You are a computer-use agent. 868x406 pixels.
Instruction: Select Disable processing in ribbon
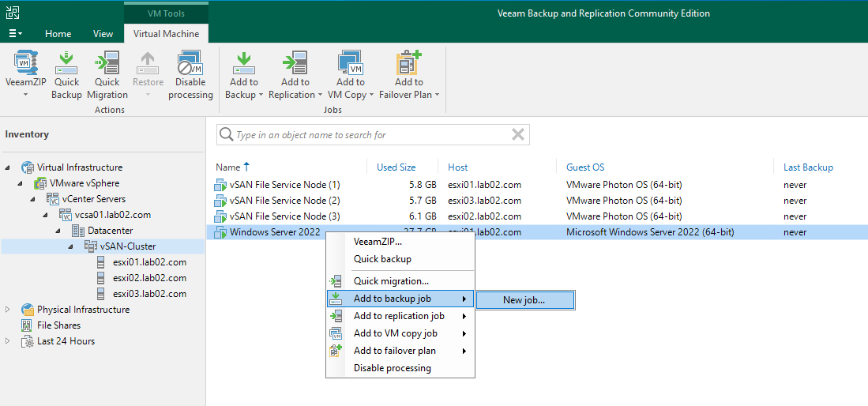pos(190,74)
